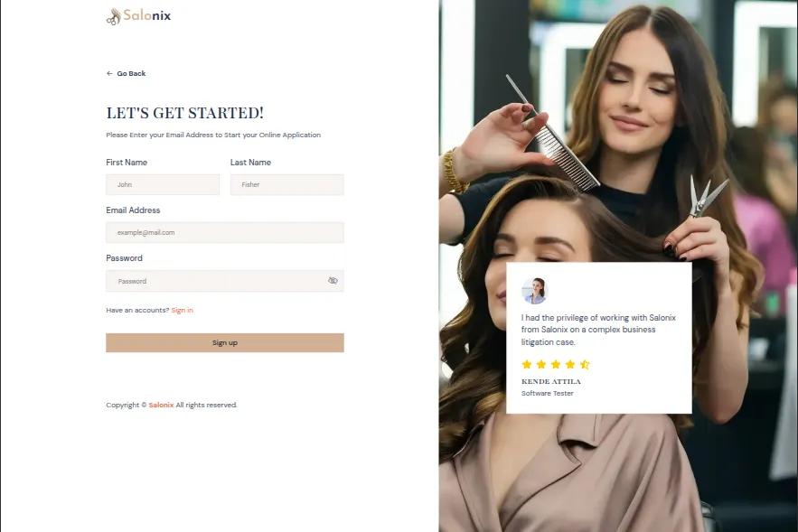This screenshot has width=798, height=532.
Task: Click the third rating star
Action: pyautogui.click(x=556, y=364)
